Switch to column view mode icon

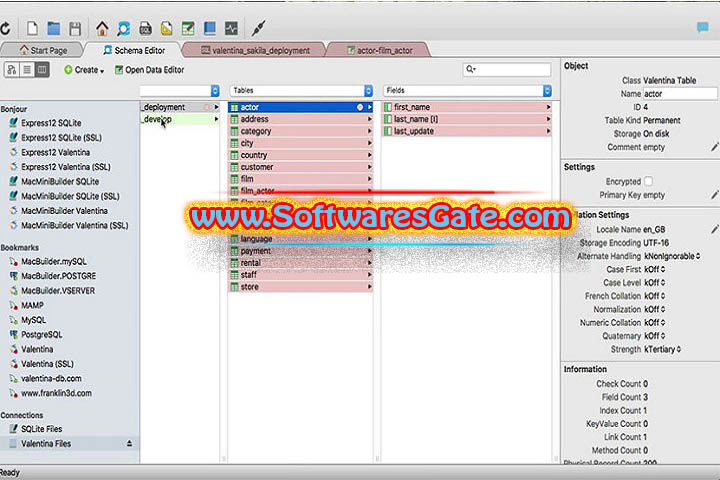click(42, 70)
